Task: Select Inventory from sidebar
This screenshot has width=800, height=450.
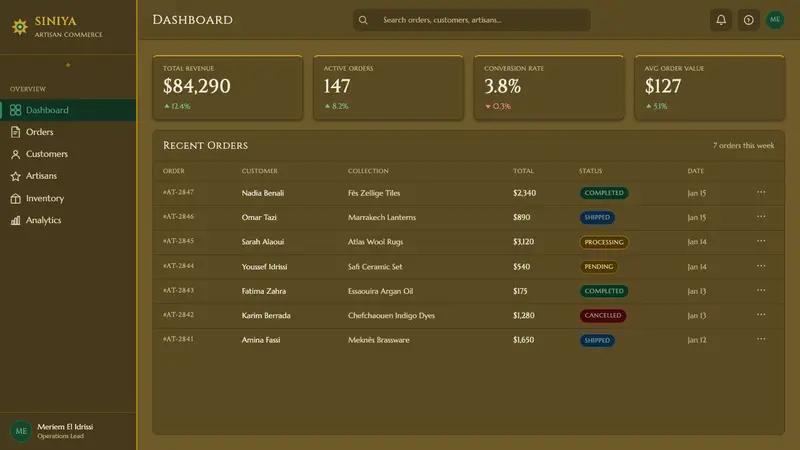Action: (68, 198)
